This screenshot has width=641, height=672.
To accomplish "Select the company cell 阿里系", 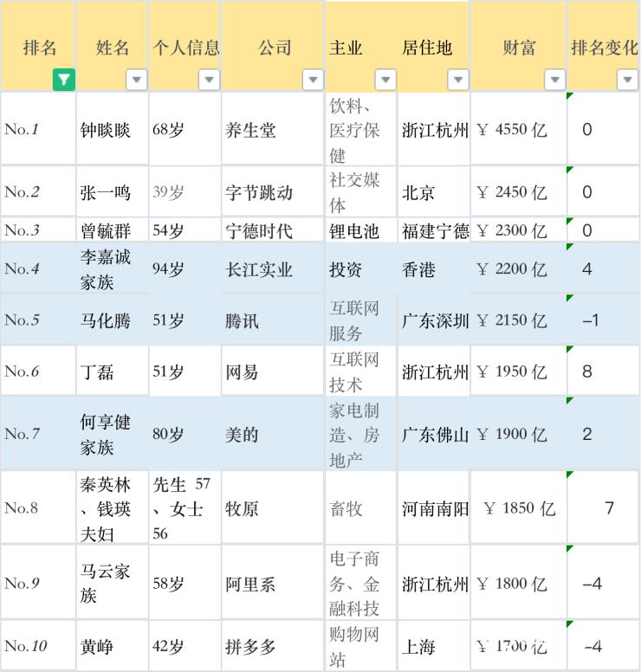I will 273,583.
